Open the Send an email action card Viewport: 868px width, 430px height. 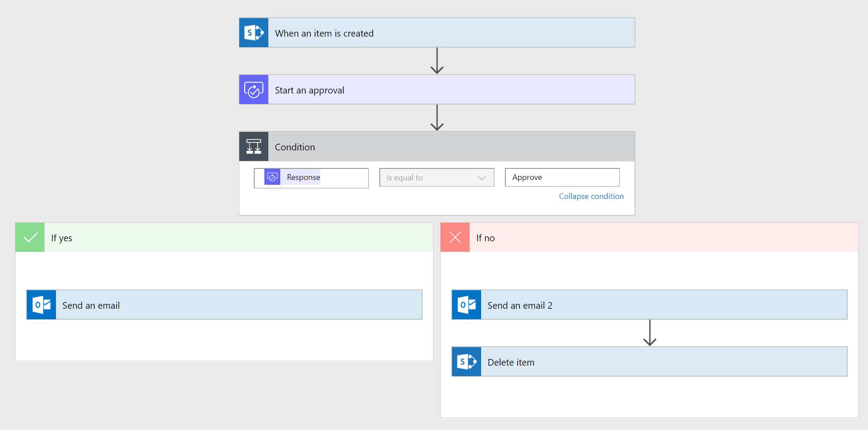click(x=238, y=305)
